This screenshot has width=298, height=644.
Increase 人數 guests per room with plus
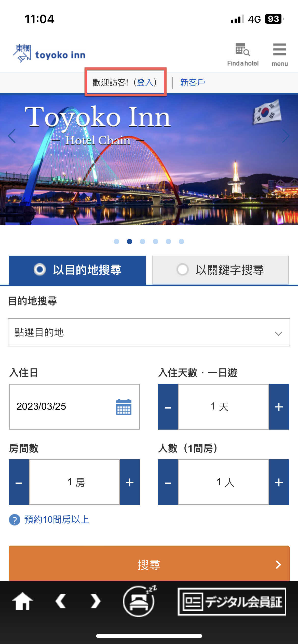click(279, 482)
